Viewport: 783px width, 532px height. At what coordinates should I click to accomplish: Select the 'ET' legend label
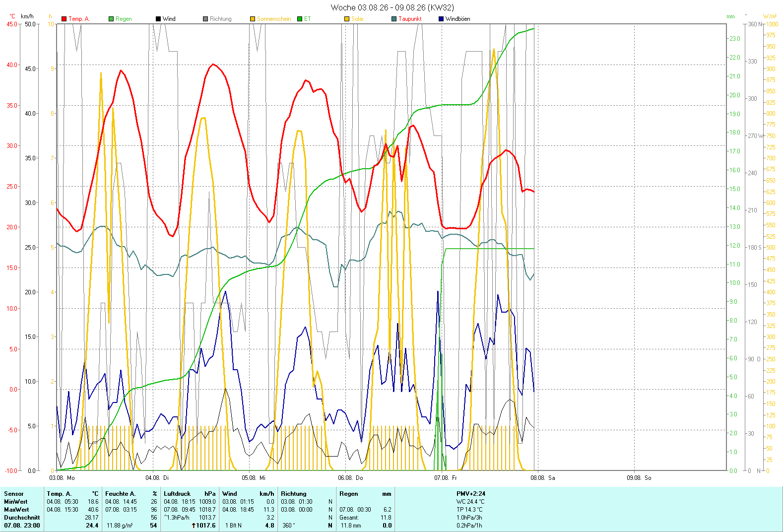click(x=308, y=19)
